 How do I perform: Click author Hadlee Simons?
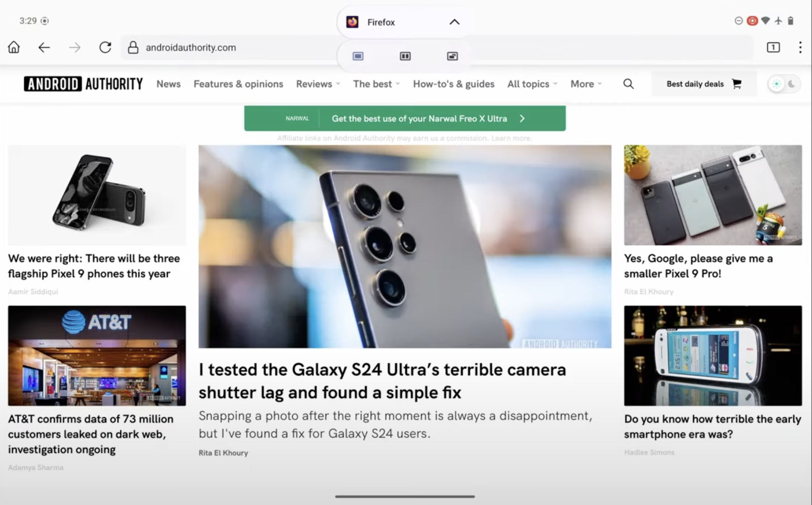[x=649, y=452]
